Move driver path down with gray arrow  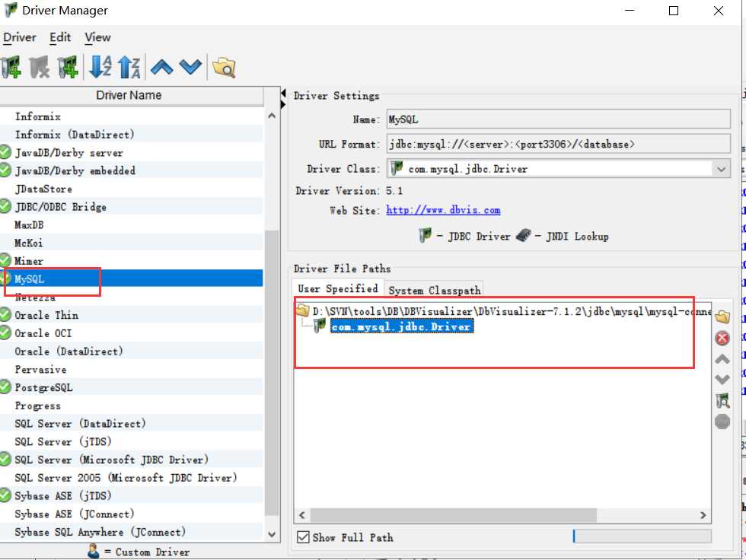722,380
